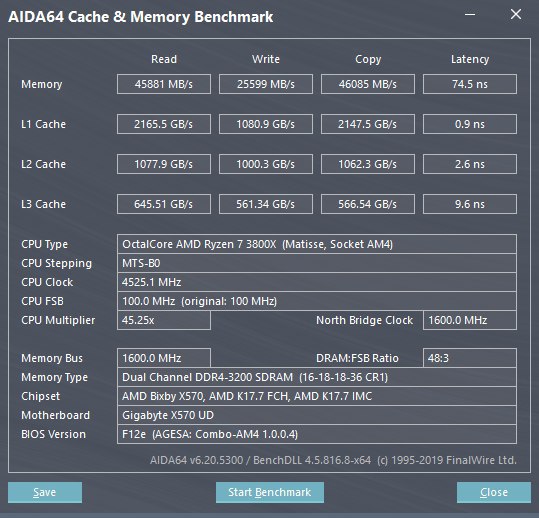The image size is (539, 518).
Task: Click the CPU Stepping value MTS-B0
Action: coord(317,263)
